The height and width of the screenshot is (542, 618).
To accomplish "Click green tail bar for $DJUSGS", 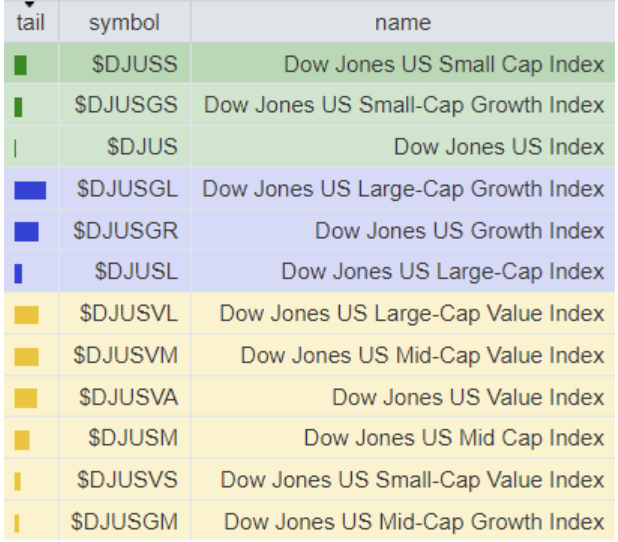I will click(19, 106).
